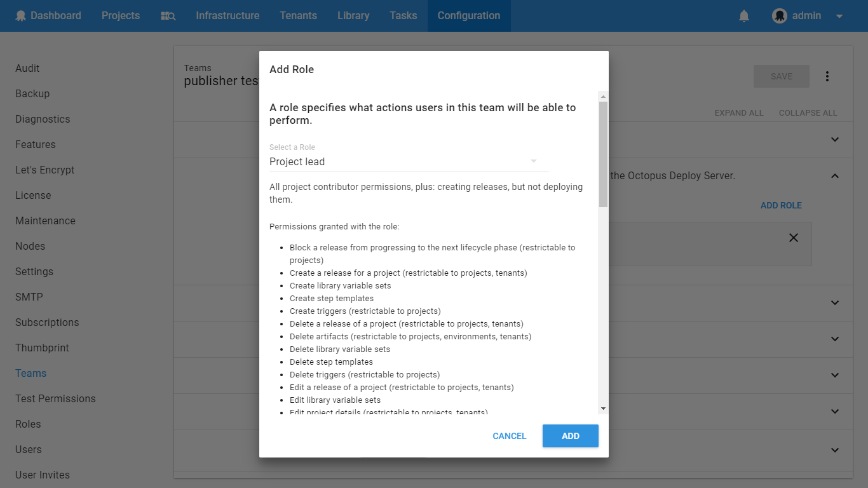Click the three-dot overflow menu beside Save
Viewport: 868px width, 488px height.
827,76
